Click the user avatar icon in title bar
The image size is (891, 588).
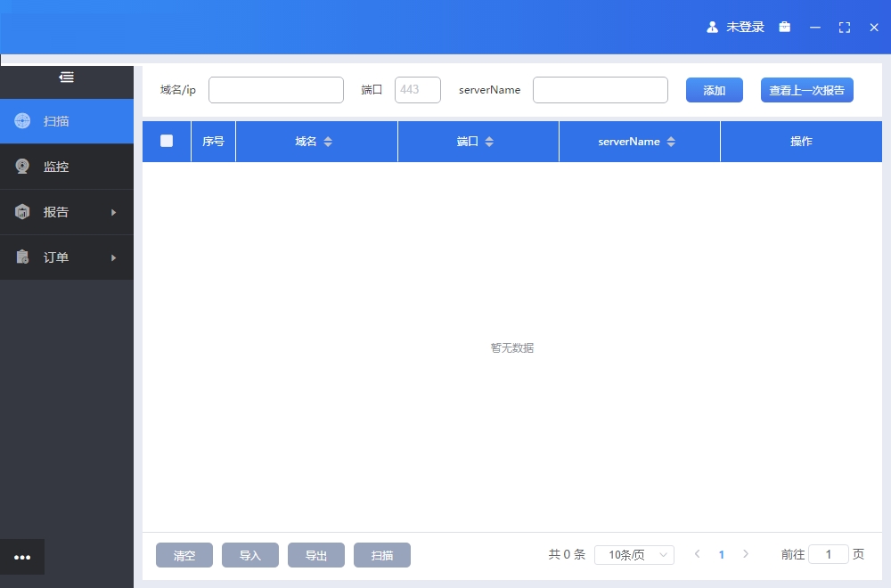point(712,27)
